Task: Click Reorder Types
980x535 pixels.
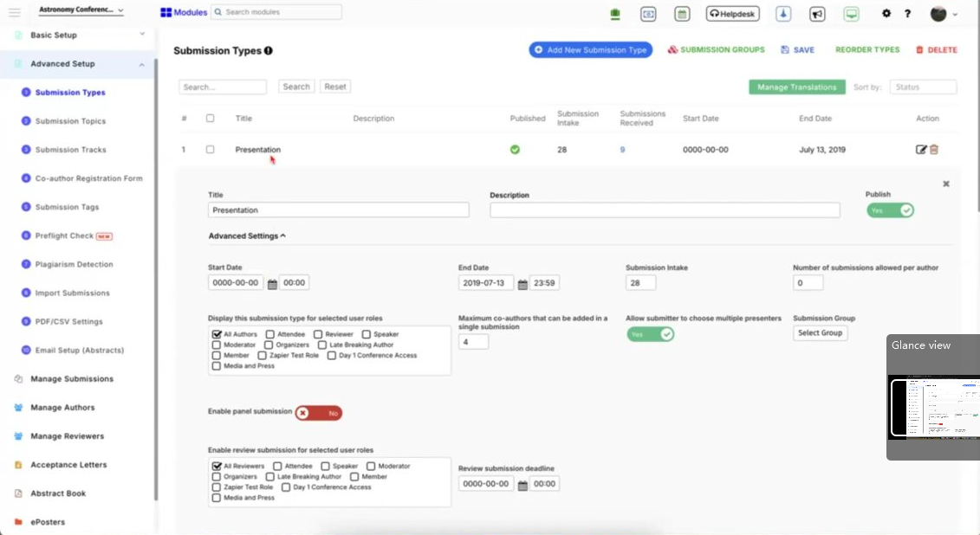Action: (x=867, y=50)
